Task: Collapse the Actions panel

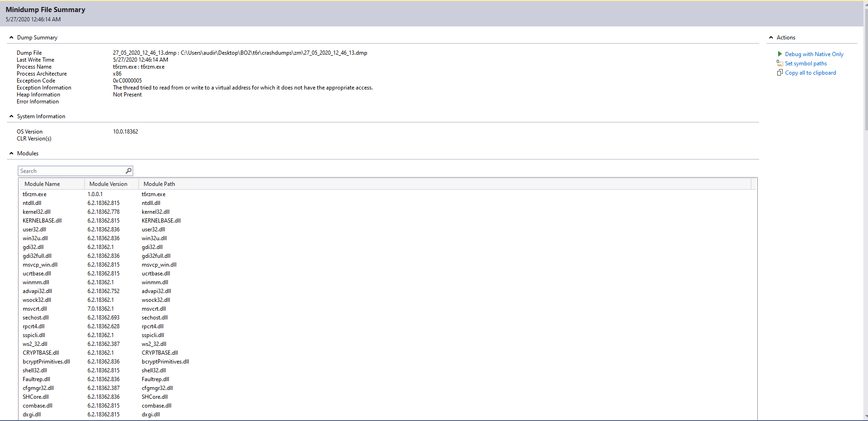Action: [771, 38]
